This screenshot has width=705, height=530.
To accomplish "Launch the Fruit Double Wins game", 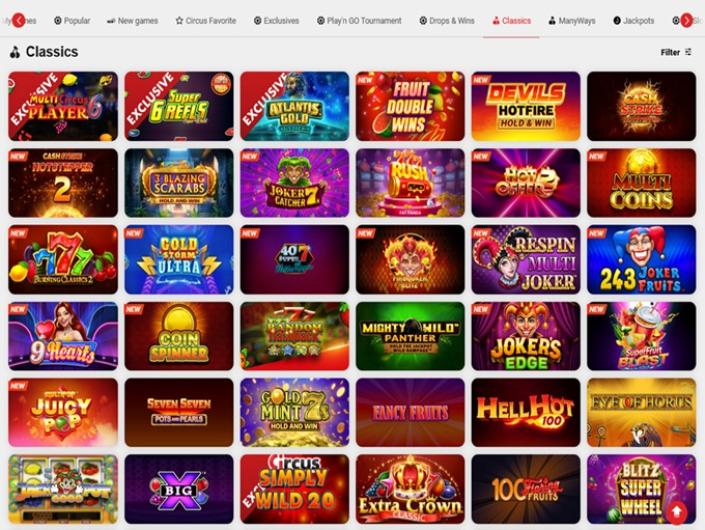I will 410,106.
